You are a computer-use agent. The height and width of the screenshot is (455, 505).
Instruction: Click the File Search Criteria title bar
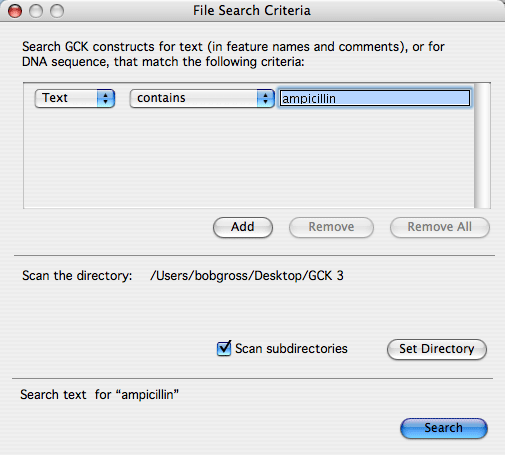click(252, 11)
